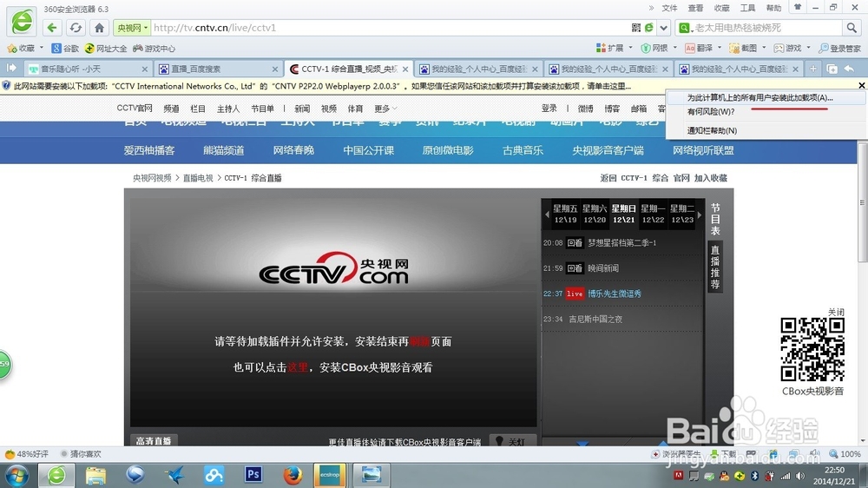
Task: Open the 游戏中心 bookmark
Action: pyautogui.click(x=155, y=48)
